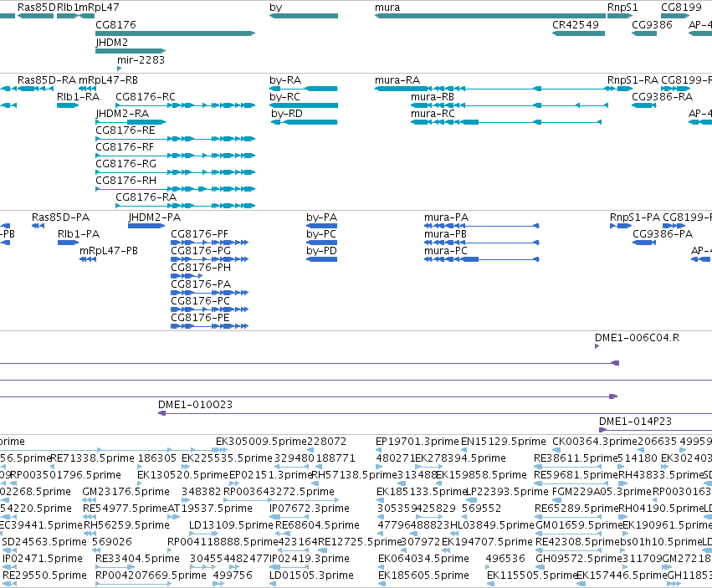Select the Rlb1-RA transcript bar

[x=68, y=105]
